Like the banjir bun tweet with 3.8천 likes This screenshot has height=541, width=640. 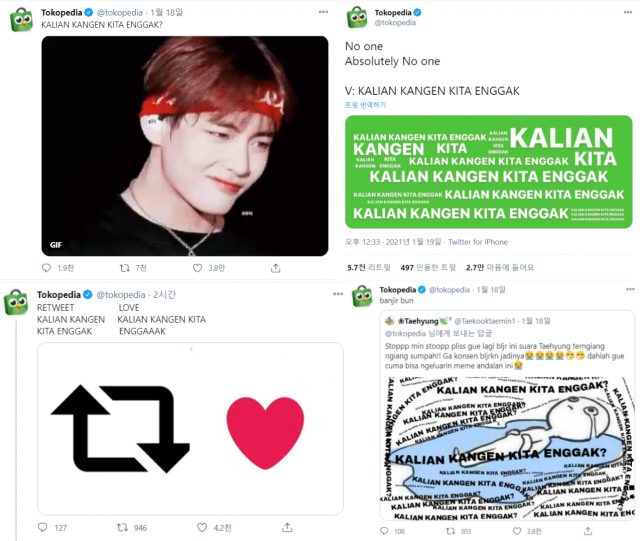517,531
